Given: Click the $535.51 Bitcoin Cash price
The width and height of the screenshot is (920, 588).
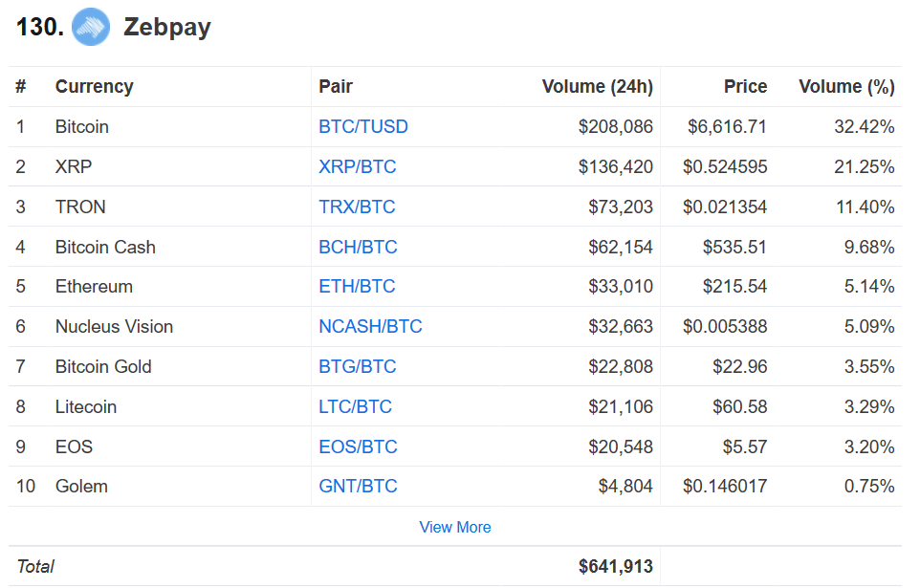Looking at the screenshot, I should click(x=735, y=247).
